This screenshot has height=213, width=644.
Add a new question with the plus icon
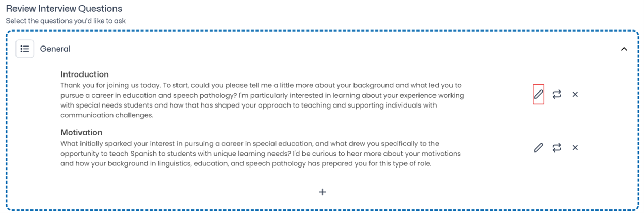(x=323, y=192)
